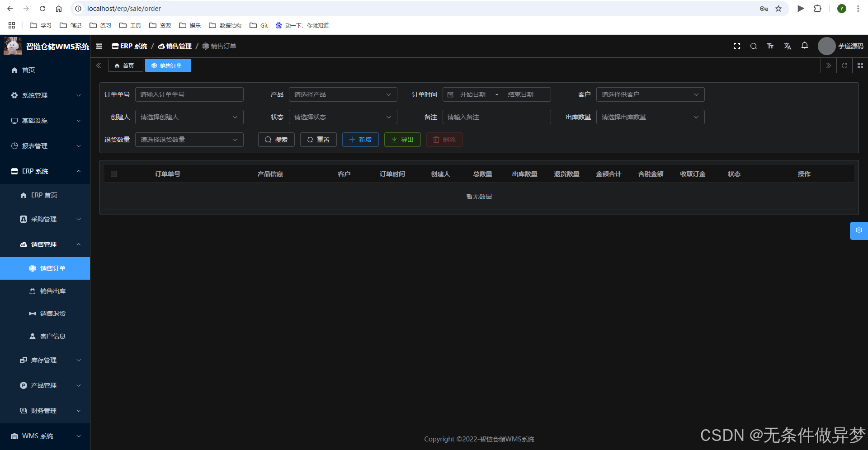Collapse 销售管理 submenu
The image size is (868, 450).
click(45, 244)
